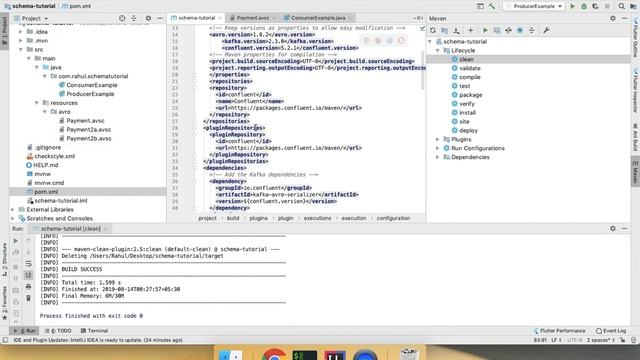Click 'plugins' breadcrumb in editor
640x360 pixels.
(258, 218)
